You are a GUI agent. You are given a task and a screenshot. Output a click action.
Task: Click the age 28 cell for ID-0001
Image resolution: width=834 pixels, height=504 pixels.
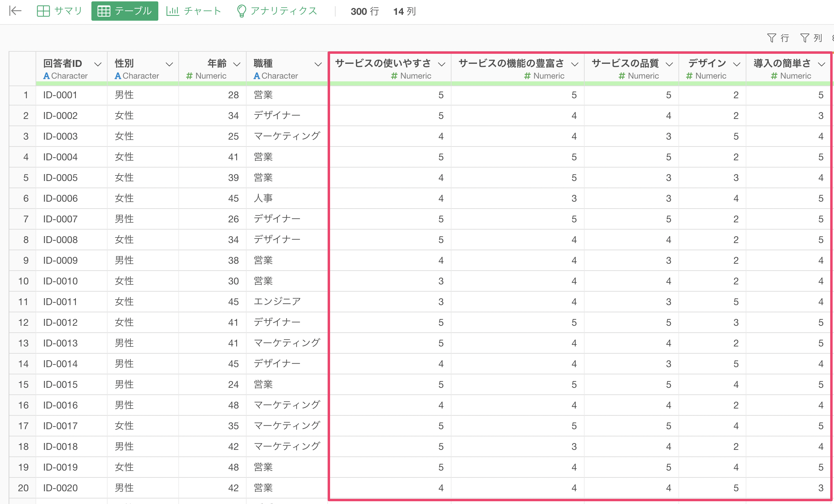(212, 95)
